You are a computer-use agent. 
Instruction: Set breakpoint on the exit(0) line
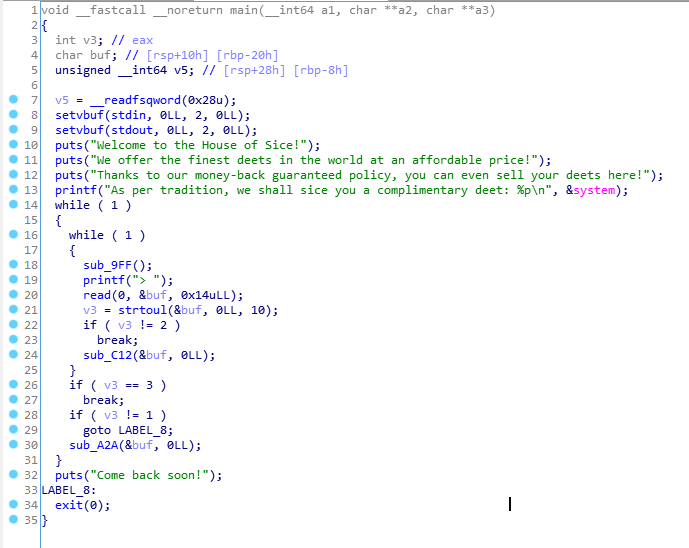14,504
